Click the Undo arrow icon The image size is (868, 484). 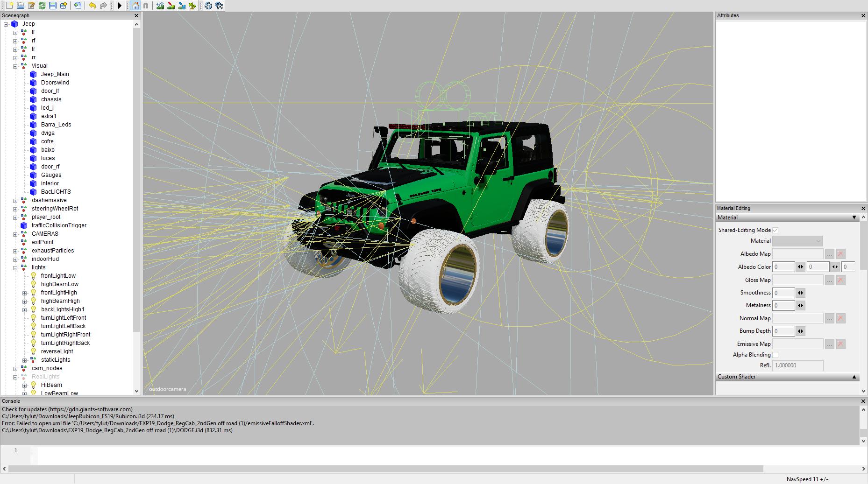pos(92,6)
